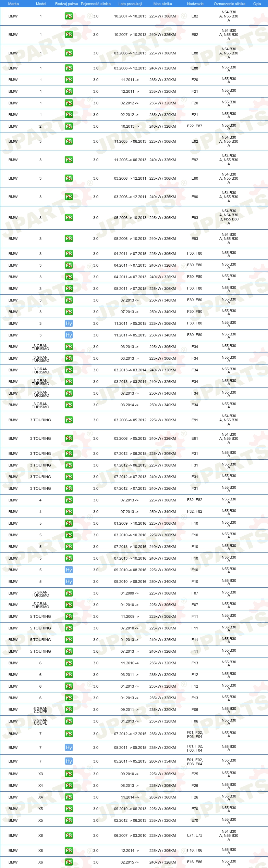The width and height of the screenshot is (268, 868).
Task: Click the Lata produkcji column header
Action: click(x=130, y=4)
